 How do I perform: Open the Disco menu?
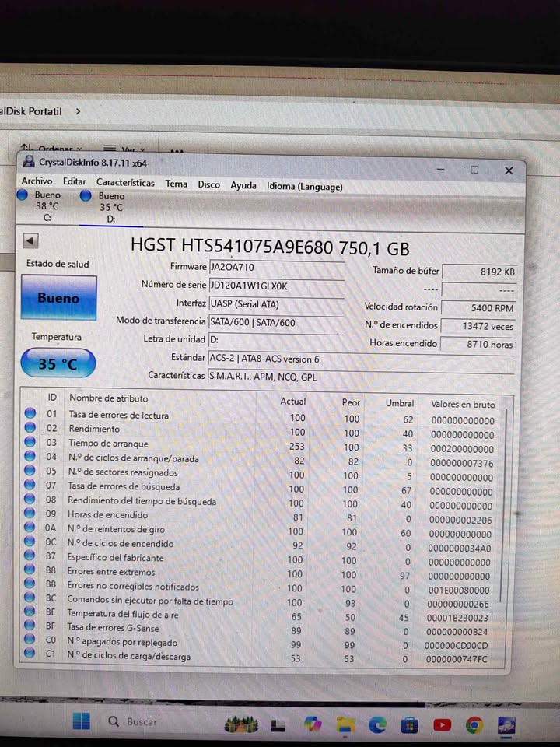208,184
